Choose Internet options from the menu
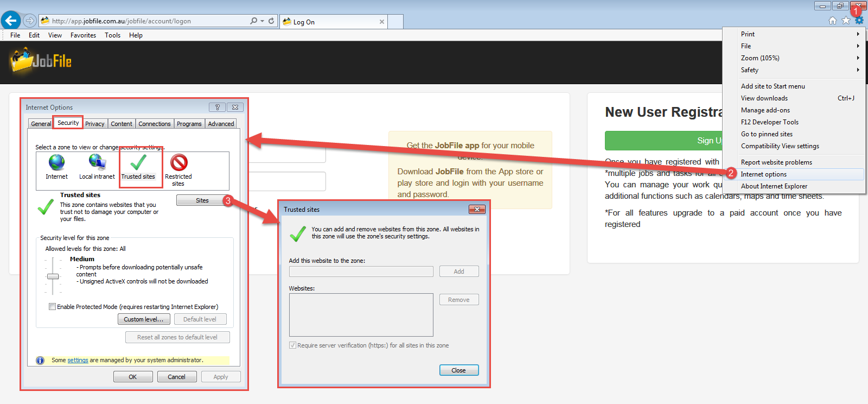 pyautogui.click(x=794, y=174)
